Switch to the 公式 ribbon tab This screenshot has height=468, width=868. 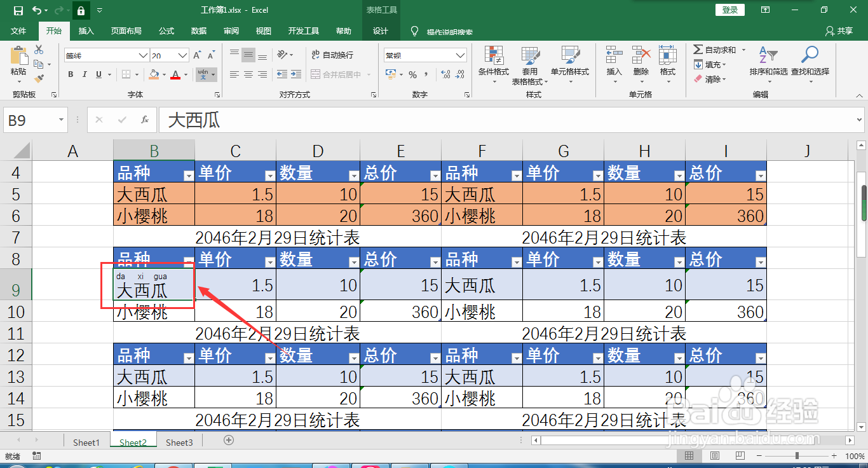click(x=166, y=31)
